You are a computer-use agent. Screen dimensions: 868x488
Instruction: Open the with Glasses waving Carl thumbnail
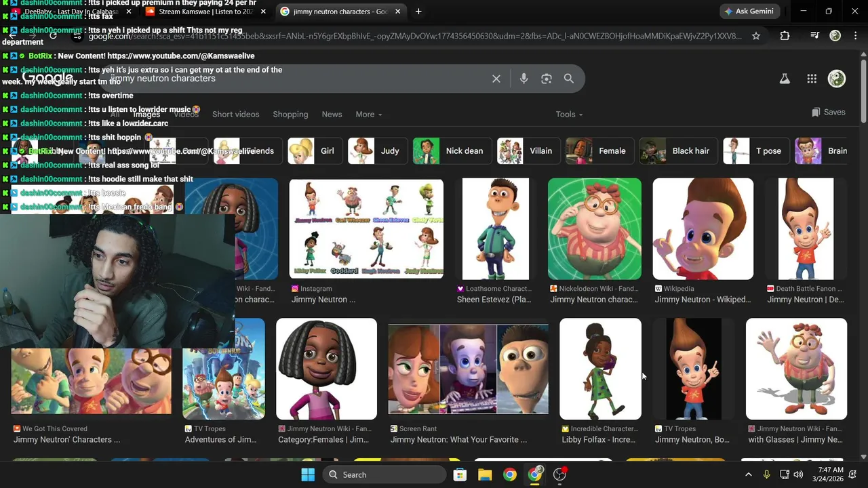[x=796, y=369]
